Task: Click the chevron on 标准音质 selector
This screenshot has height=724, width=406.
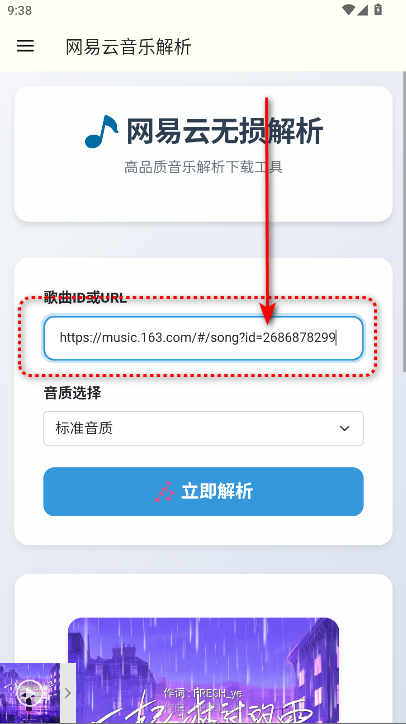Action: pyautogui.click(x=344, y=428)
